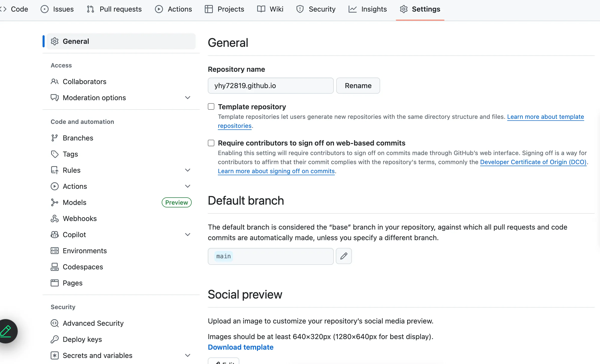Screen dimensions: 600x364
Task: Click the Collaborators people icon
Action: point(55,82)
